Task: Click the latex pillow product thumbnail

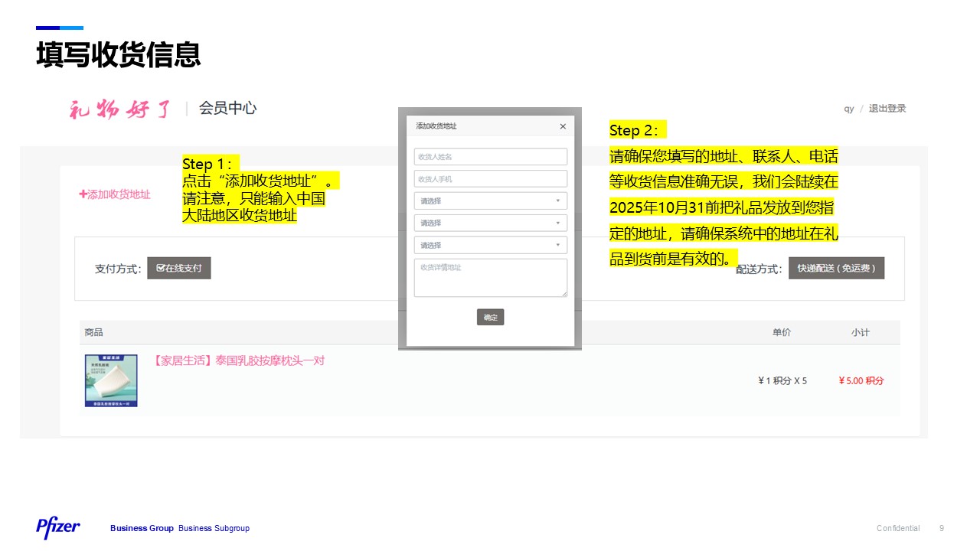Action: point(111,380)
